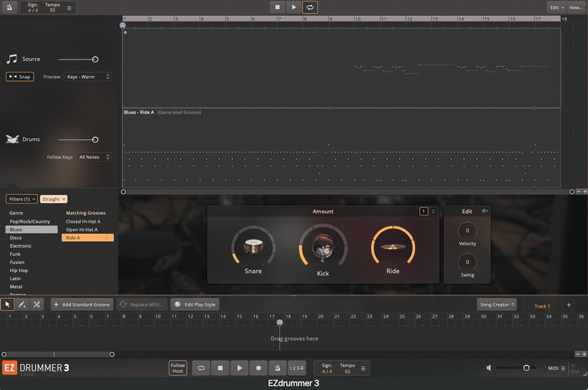588x390 pixels.
Task: Click the song timeline playhead marker
Action: tap(280, 322)
